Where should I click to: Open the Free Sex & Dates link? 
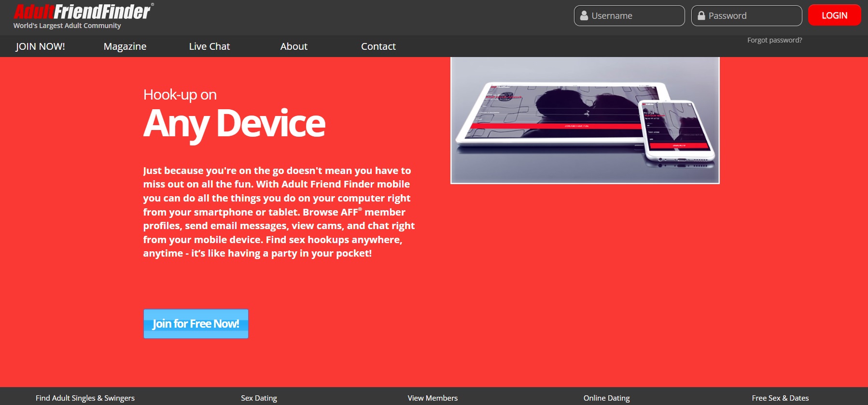click(780, 398)
